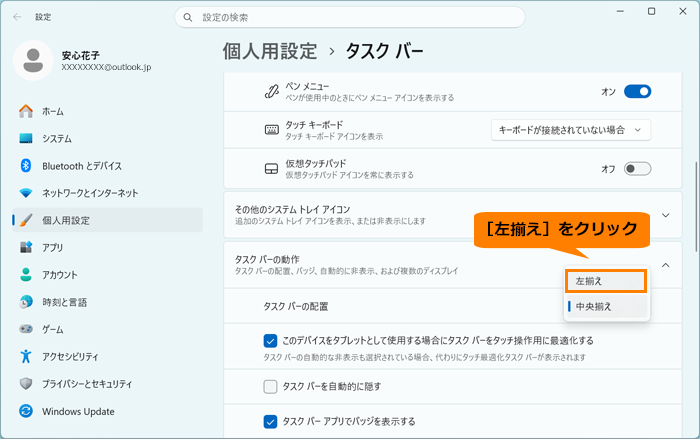Click the 仮想タッチパッド label
The width and height of the screenshot is (700, 439).
[316, 163]
